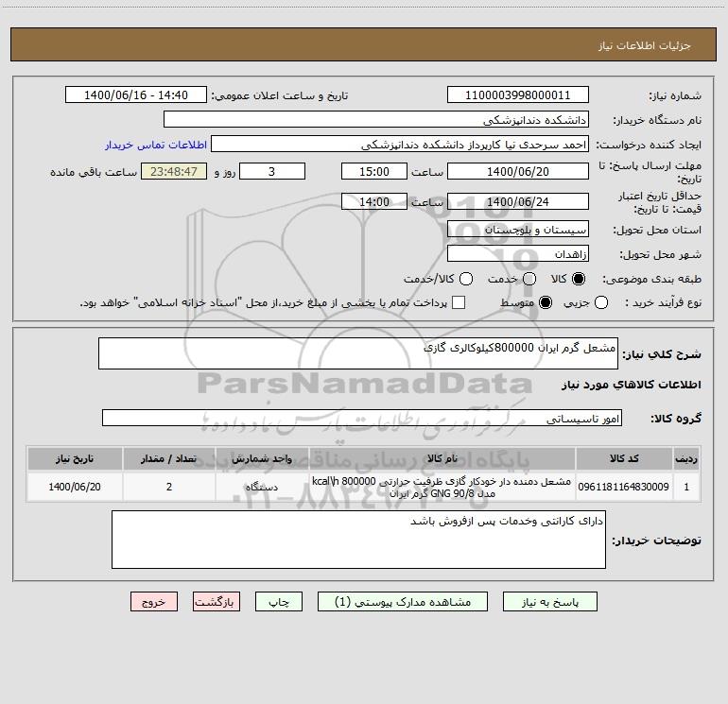Choose متوسط purchase process option
This screenshot has height=704, width=728.
(546, 302)
